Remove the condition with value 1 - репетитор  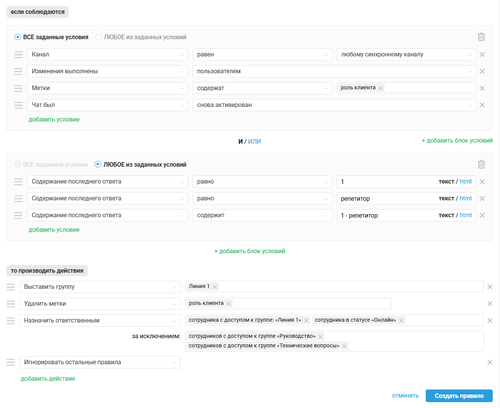click(482, 215)
